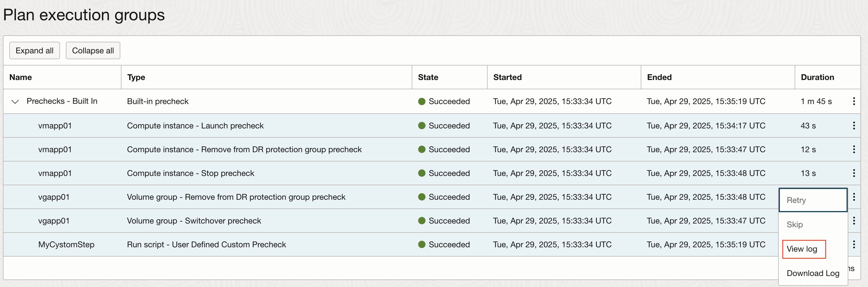Open actions menu for vgapp01 Switchover precheck

pos(854,221)
